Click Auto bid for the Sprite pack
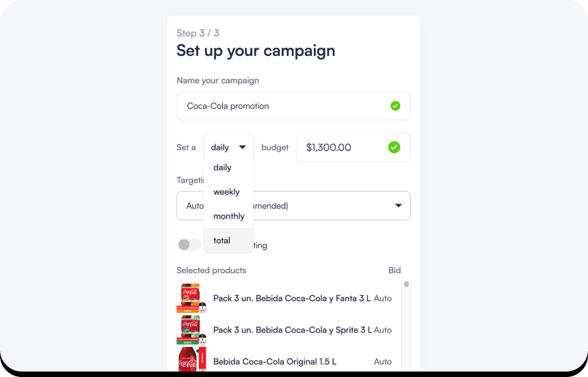Screen dimensions: 588x377 click(383, 330)
